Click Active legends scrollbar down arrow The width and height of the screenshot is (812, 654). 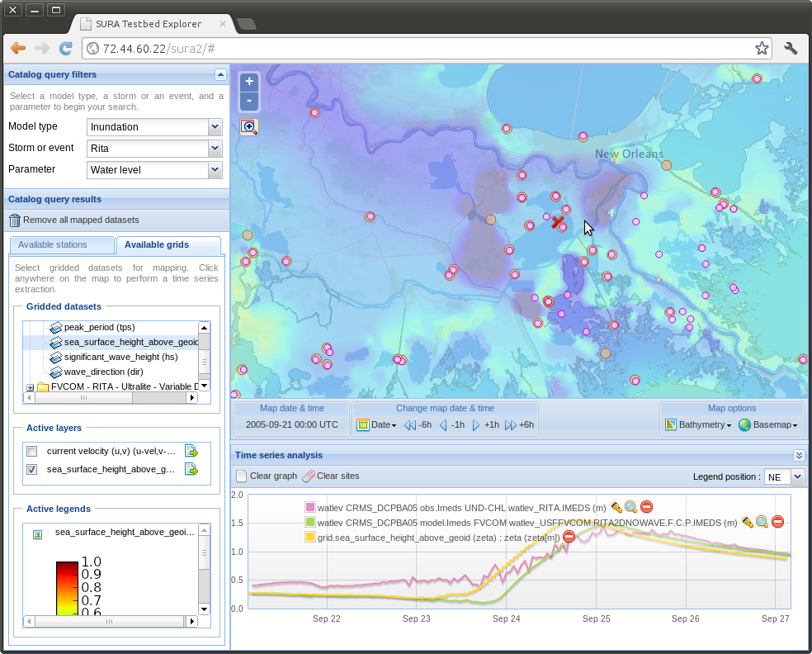[x=204, y=609]
